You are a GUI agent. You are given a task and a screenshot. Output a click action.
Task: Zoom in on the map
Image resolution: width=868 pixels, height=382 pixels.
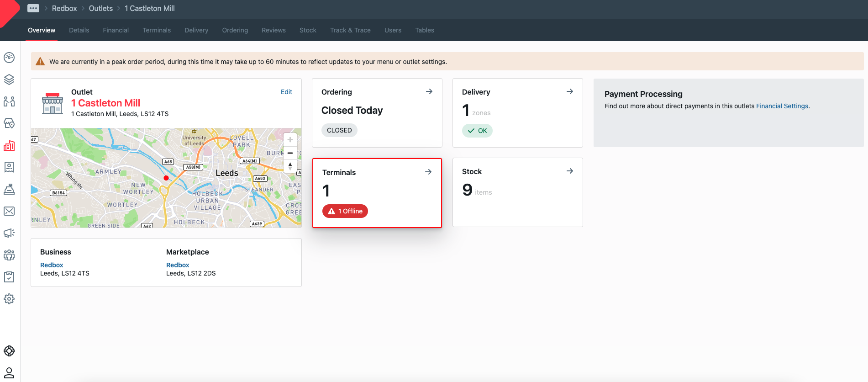click(290, 140)
